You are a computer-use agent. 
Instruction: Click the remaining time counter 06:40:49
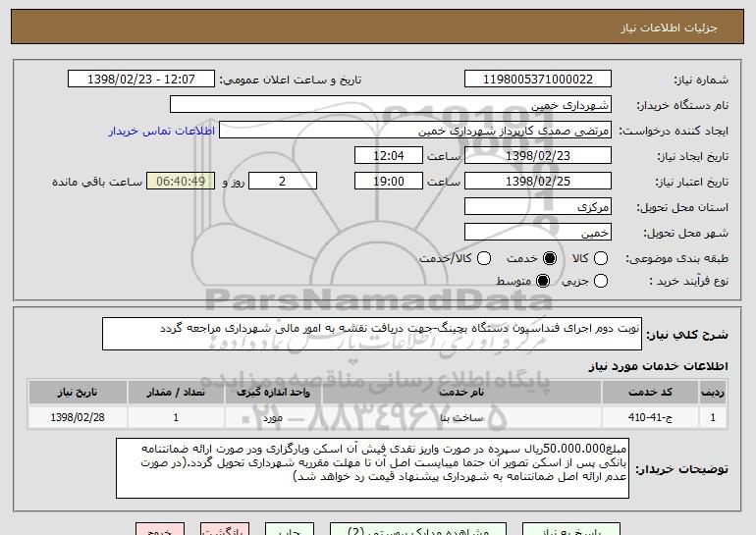[181, 182]
